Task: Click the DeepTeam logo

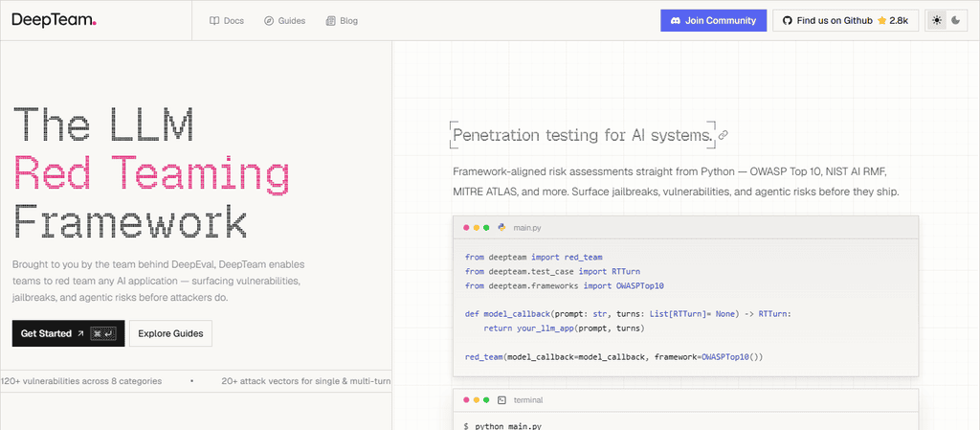Action: coord(55,20)
